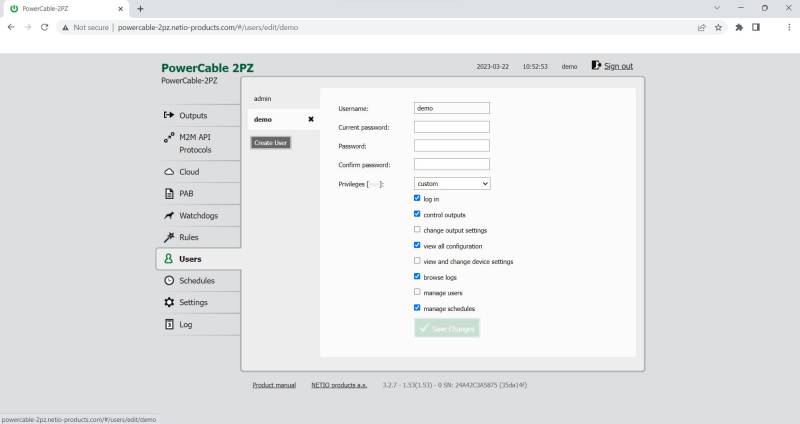Click the Outputs sidebar icon
This screenshot has width=800, height=424.
pyautogui.click(x=169, y=115)
